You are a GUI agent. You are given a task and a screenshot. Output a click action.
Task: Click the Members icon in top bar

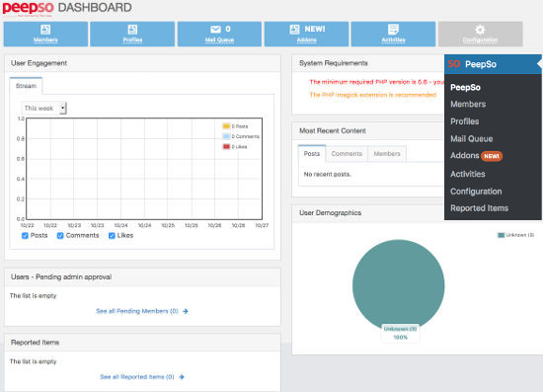[x=45, y=30]
